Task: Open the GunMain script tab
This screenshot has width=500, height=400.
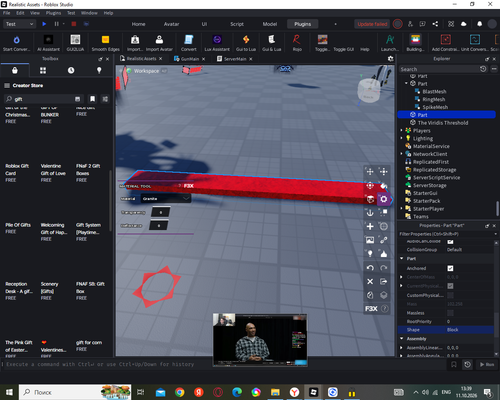Action: click(190, 59)
